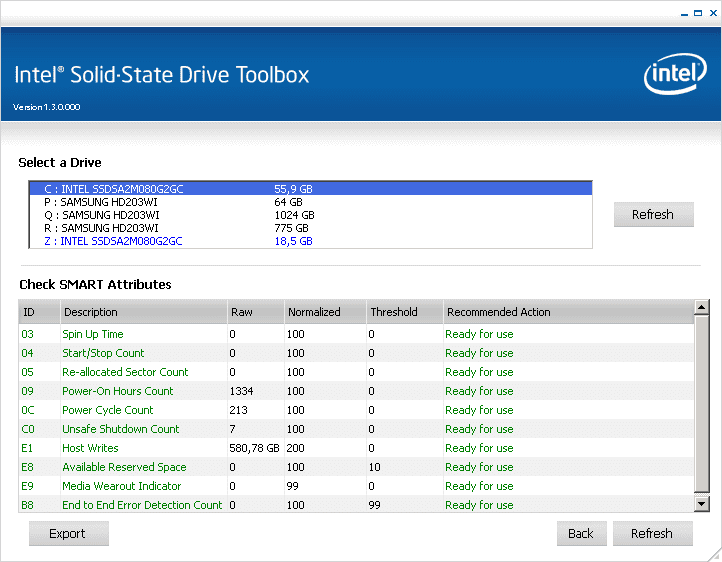Select drive P: SAMSUNG HD203WI
The image size is (722, 562).
tap(310, 202)
